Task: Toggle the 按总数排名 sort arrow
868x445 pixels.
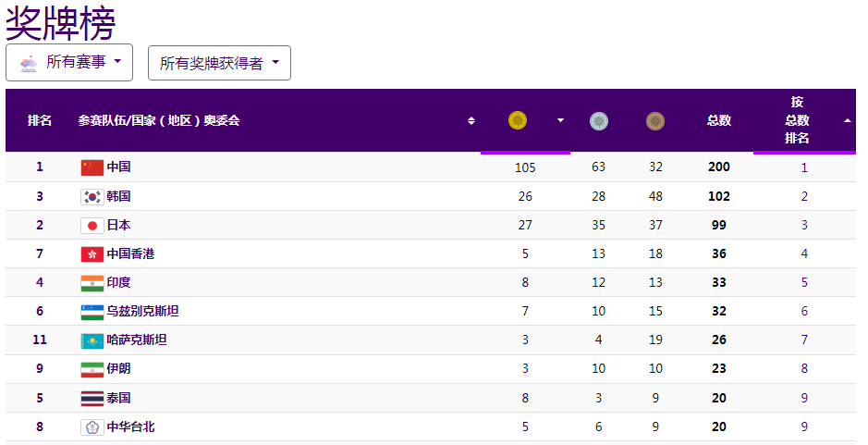Action: click(848, 120)
